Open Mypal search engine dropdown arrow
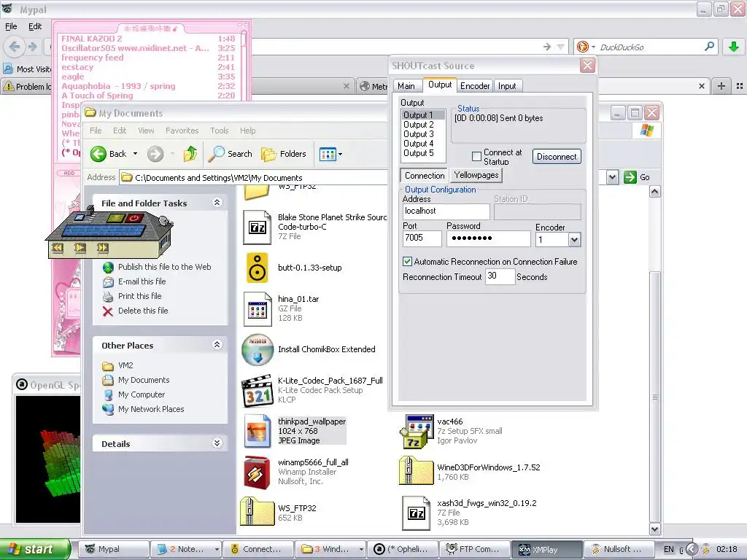 pyautogui.click(x=593, y=47)
